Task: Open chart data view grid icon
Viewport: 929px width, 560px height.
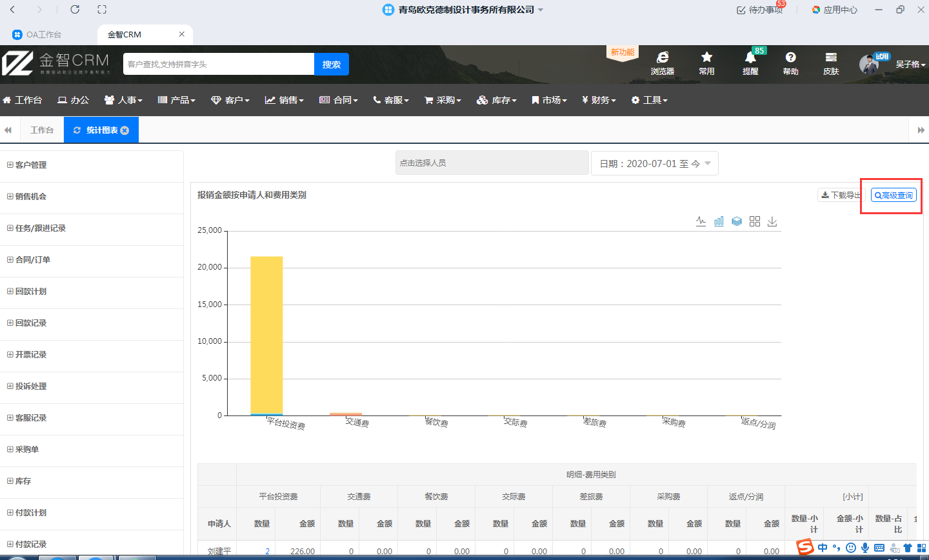Action: pos(755,221)
